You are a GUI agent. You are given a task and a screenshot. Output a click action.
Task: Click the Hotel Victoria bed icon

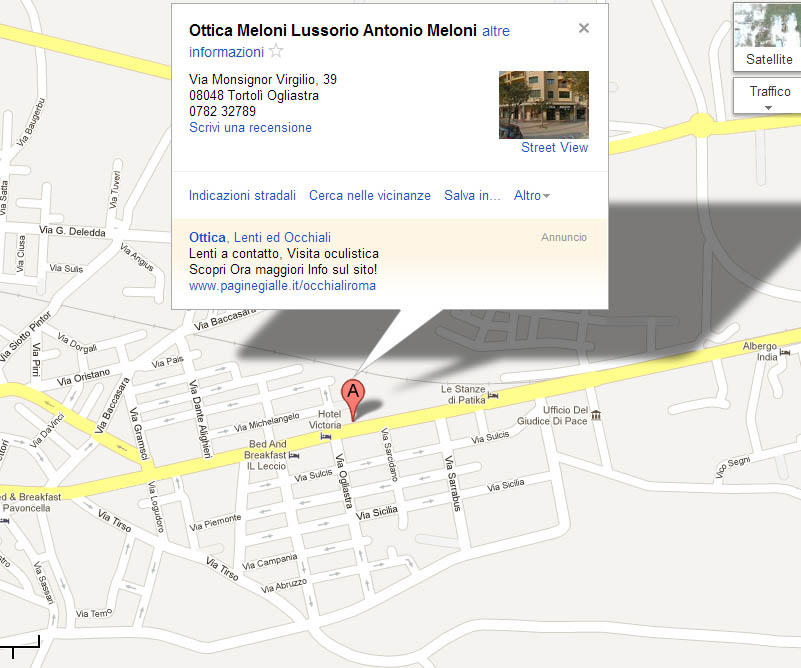click(x=325, y=436)
